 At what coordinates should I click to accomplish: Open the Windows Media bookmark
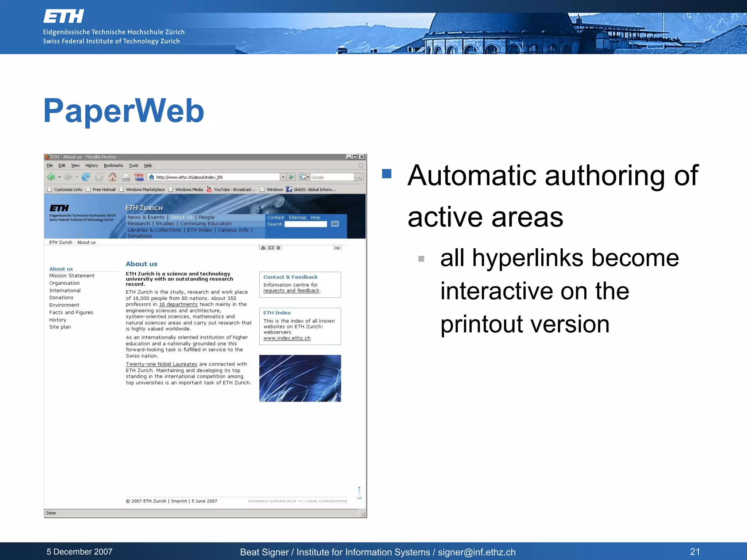tap(186, 190)
